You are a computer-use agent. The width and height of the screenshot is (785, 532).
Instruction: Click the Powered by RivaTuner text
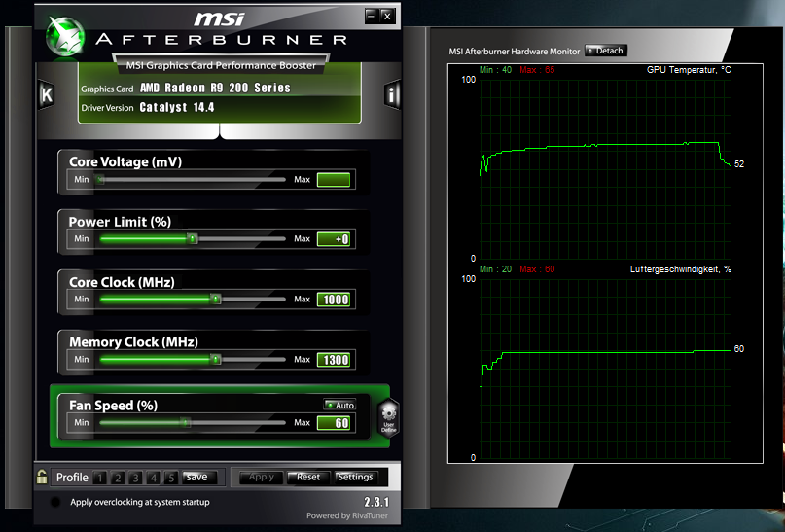347,515
